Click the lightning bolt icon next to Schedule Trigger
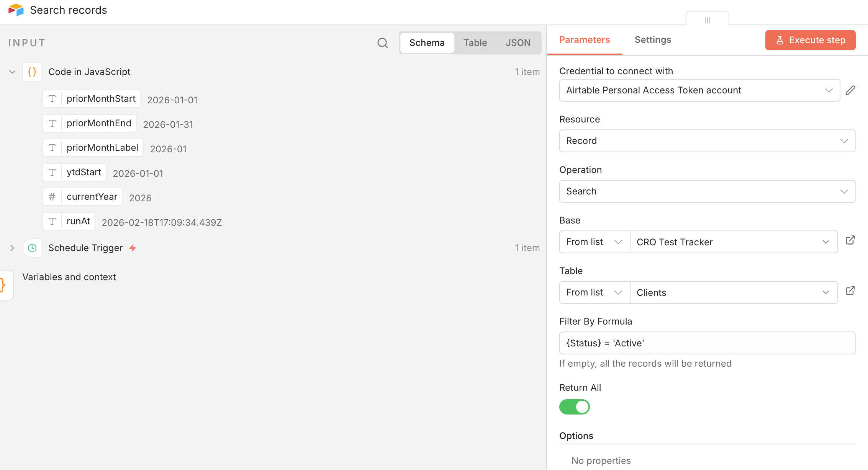 pos(133,248)
